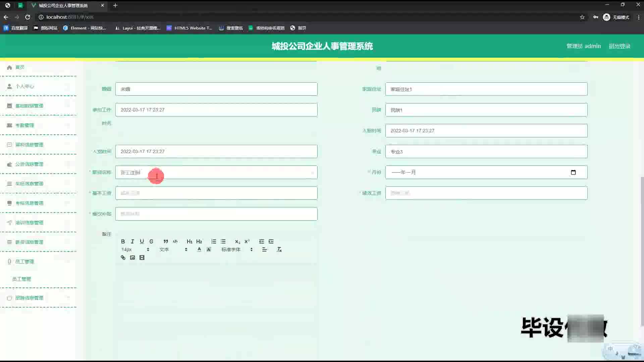Open the Layui bookmark

point(138,28)
